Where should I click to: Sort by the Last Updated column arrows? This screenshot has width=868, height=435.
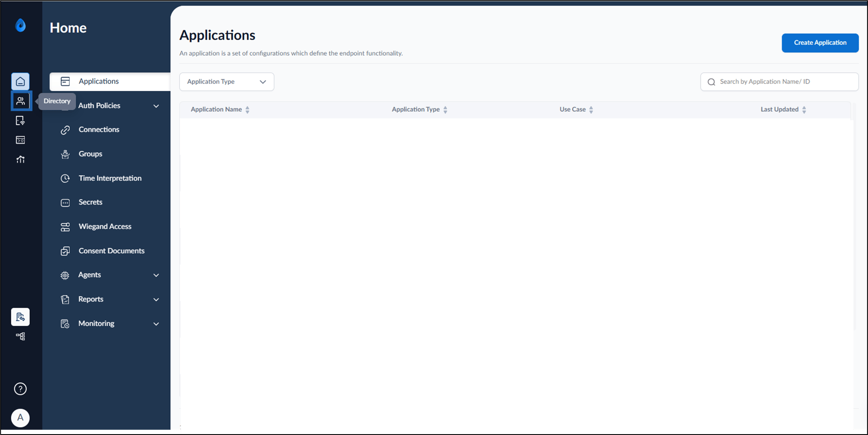804,110
